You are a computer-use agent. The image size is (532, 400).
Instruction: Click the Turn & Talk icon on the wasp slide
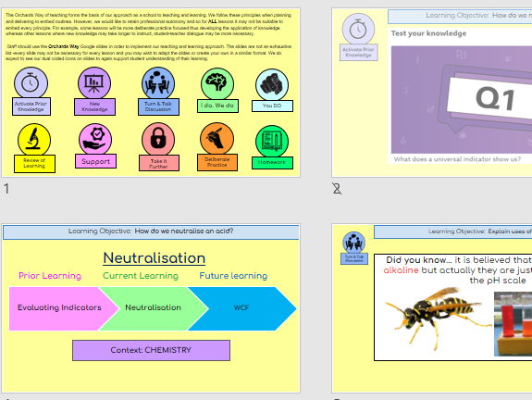[x=353, y=243]
